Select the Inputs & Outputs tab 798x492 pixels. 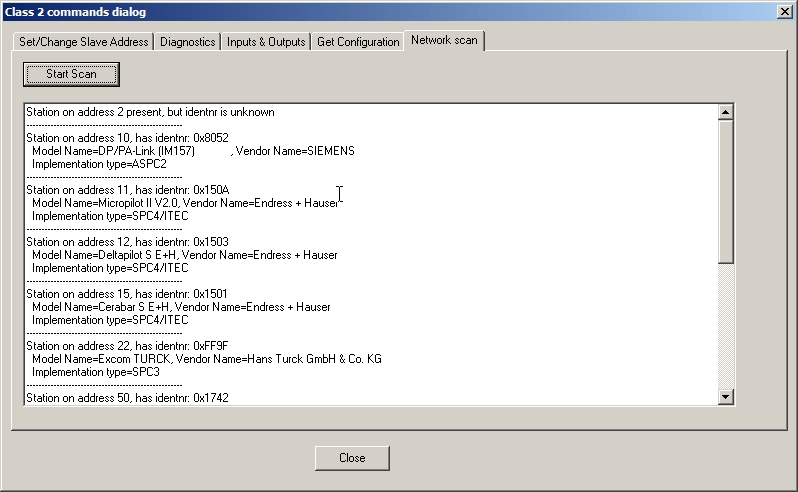point(265,42)
